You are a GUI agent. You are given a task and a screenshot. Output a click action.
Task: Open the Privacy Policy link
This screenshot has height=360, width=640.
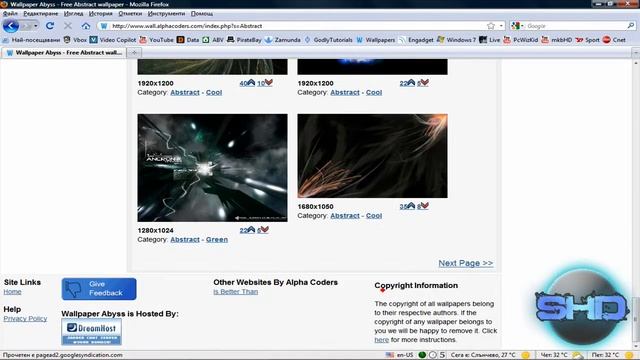click(x=25, y=318)
